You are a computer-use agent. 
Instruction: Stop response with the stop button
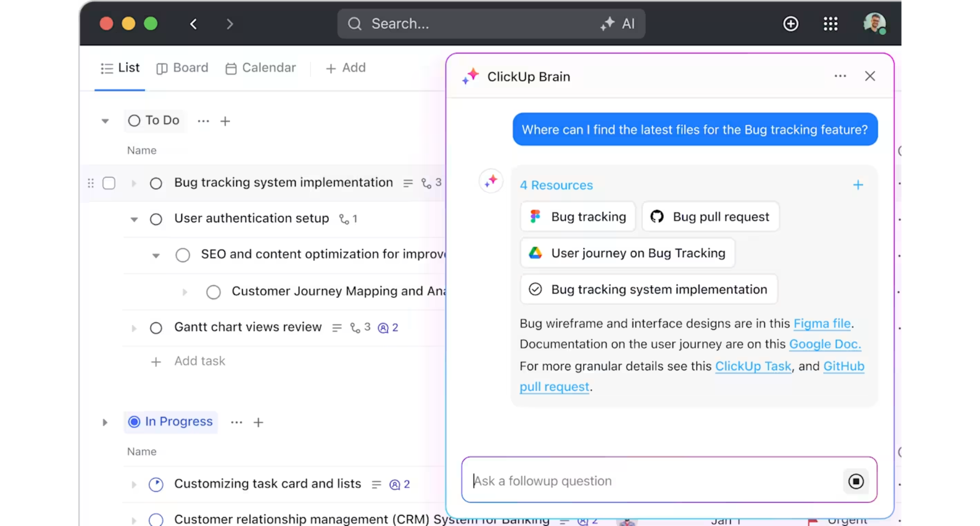(856, 481)
